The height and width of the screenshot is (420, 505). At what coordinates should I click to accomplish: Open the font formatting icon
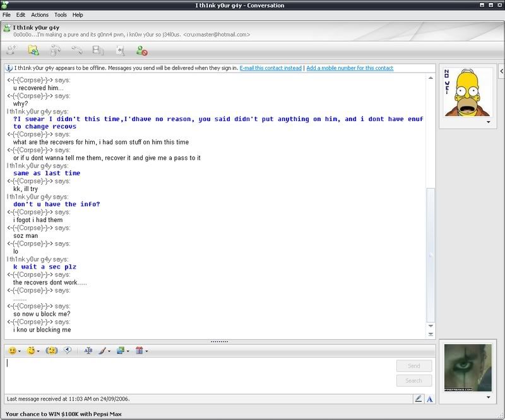[88, 351]
